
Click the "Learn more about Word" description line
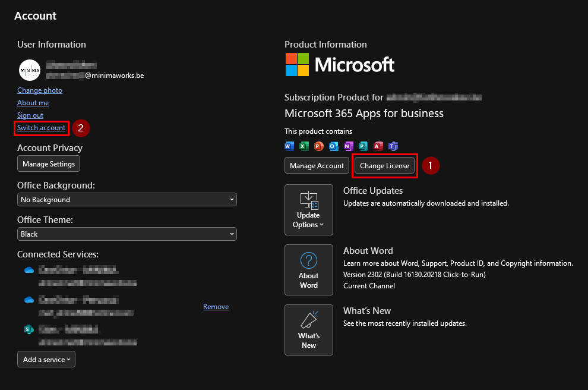coord(459,263)
